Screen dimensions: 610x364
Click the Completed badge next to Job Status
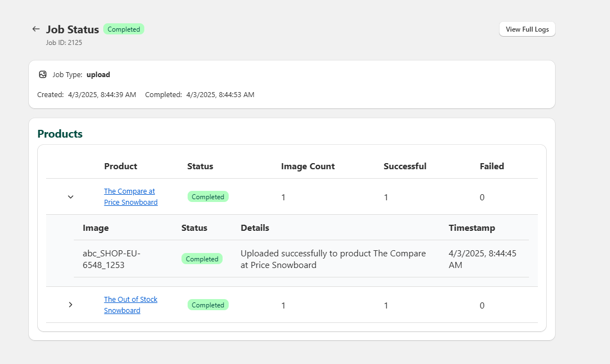tap(123, 29)
